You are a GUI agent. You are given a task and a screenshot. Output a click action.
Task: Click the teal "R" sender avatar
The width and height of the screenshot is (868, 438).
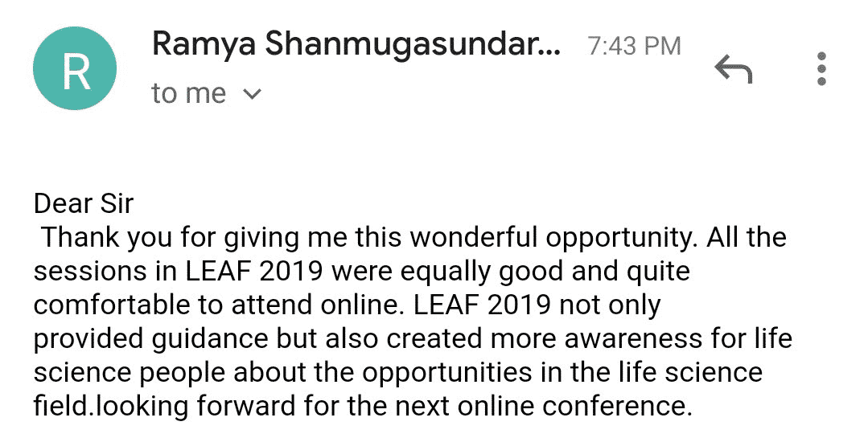click(75, 68)
